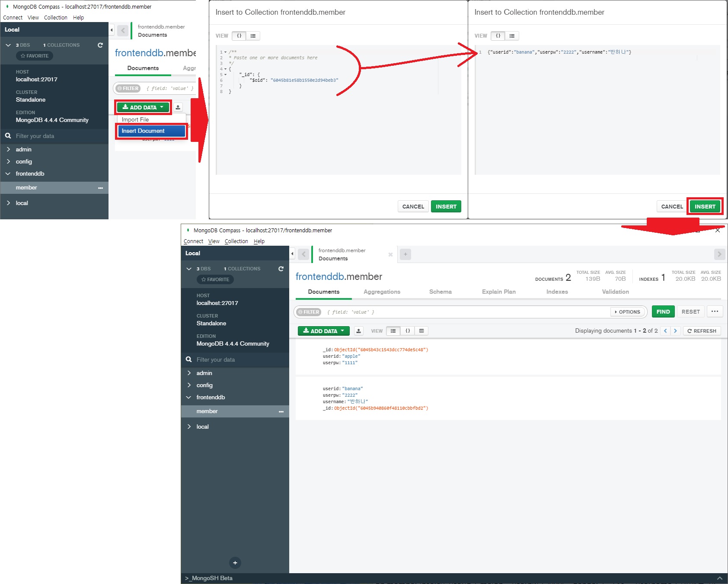The width and height of the screenshot is (728, 584).
Task: Collapse the 3 DBS section in bottom sidebar
Action: (189, 269)
